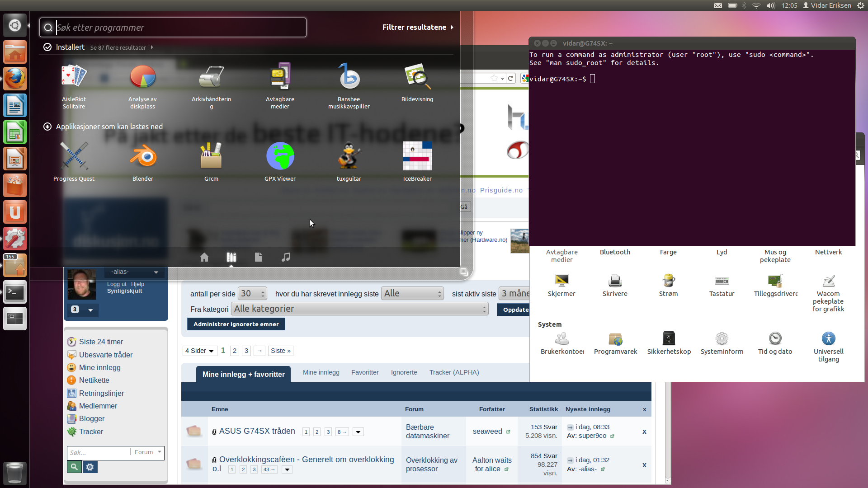
Task: Open Systeminformasjon settings icon
Action: (x=722, y=343)
